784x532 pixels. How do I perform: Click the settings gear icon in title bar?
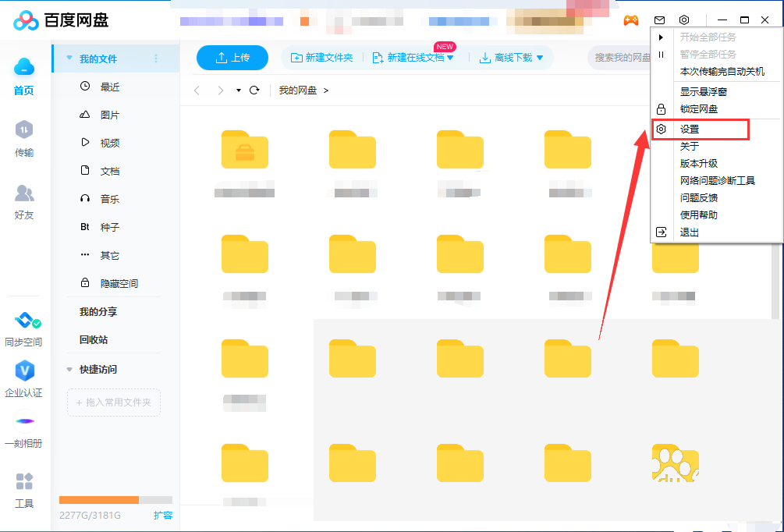[684, 20]
